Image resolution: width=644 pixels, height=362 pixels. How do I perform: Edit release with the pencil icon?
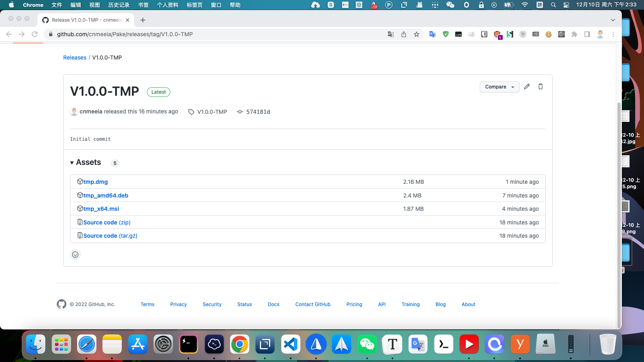(527, 86)
